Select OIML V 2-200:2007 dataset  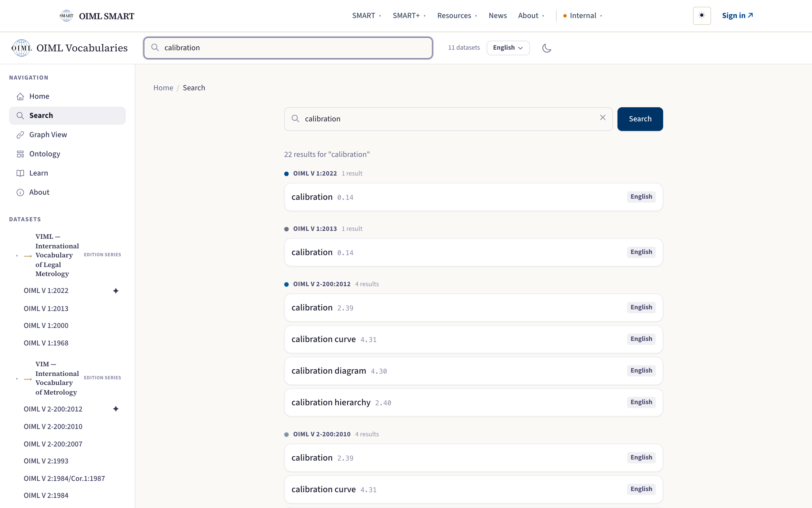pyautogui.click(x=53, y=444)
